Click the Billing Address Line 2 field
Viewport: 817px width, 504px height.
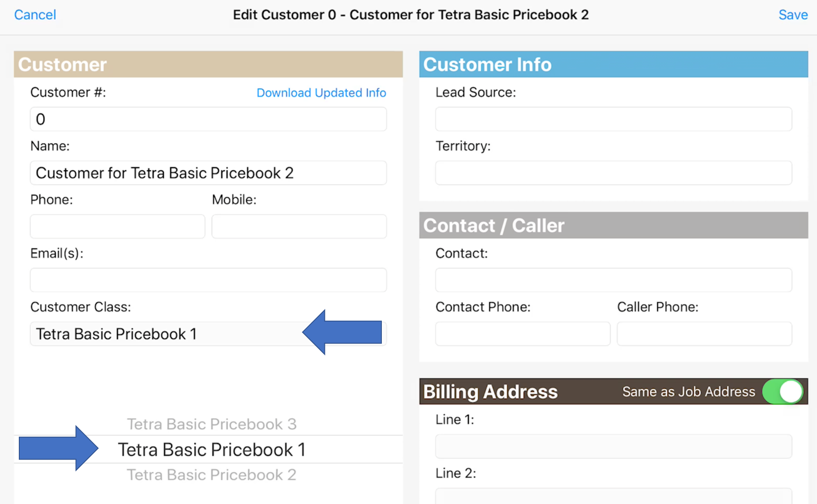pos(614,496)
